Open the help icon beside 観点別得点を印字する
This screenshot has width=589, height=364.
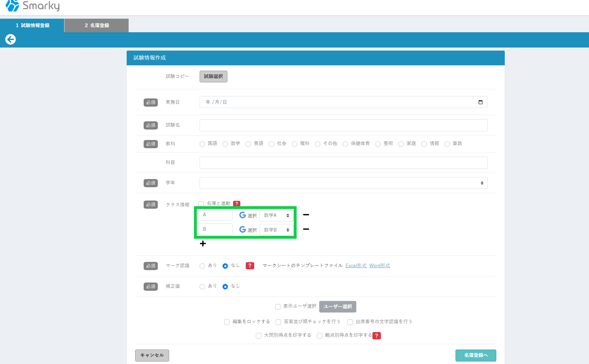click(x=377, y=336)
